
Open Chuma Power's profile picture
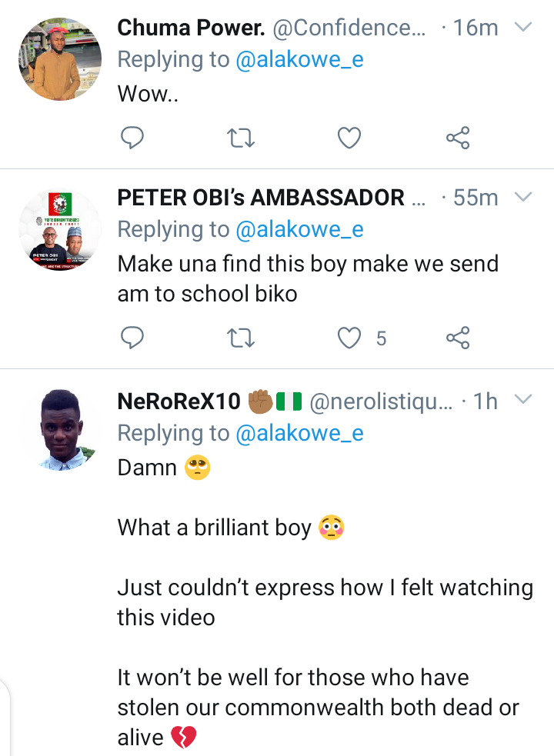tap(59, 59)
